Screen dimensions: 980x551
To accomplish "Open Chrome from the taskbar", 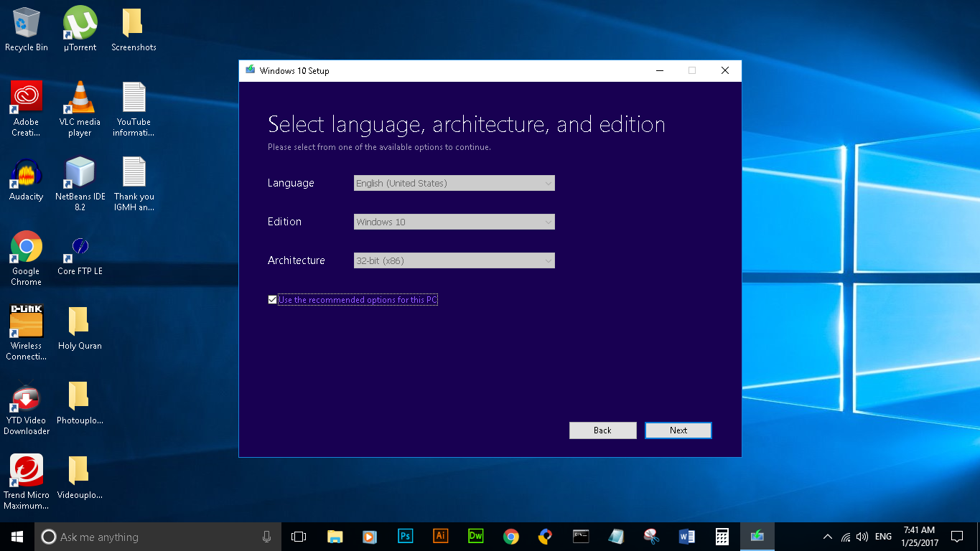I will coord(510,537).
